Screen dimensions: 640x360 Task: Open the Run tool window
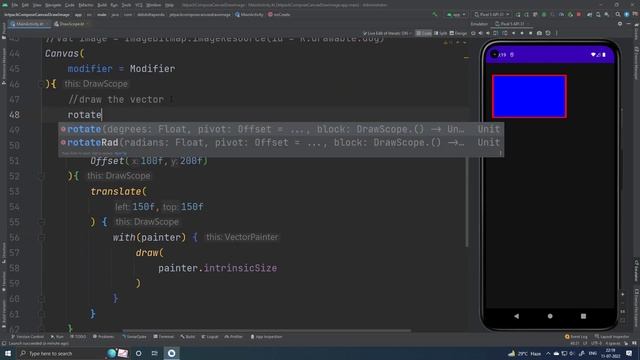[x=57, y=337]
